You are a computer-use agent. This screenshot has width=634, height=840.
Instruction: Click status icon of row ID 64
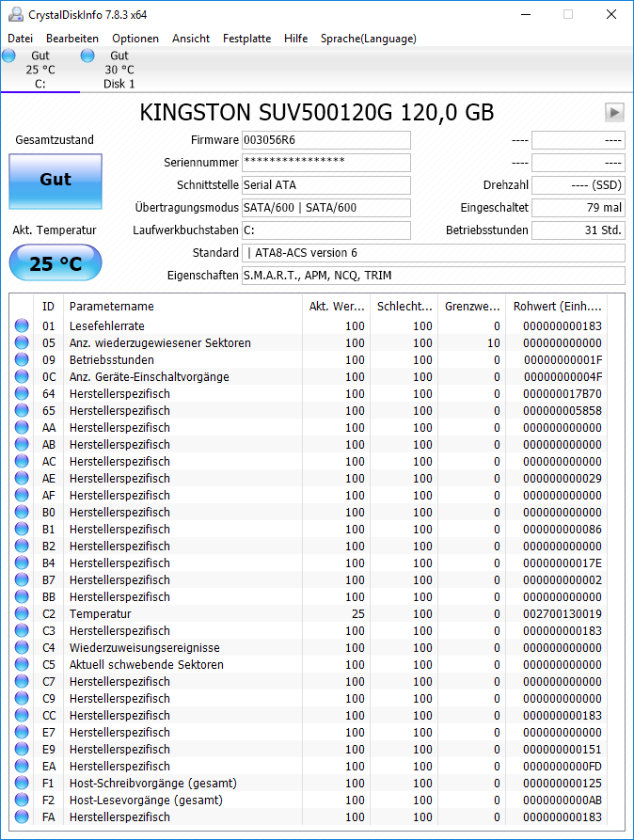tap(22, 393)
